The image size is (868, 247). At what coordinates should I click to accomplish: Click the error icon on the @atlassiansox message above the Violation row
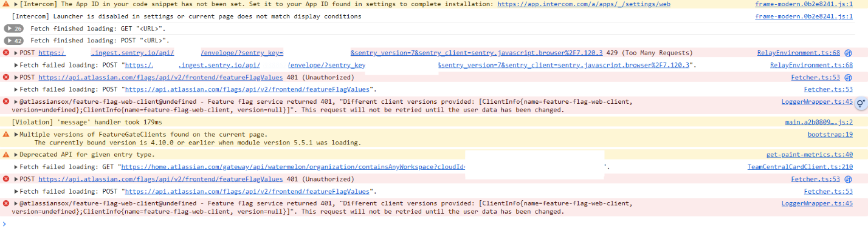coord(6,101)
